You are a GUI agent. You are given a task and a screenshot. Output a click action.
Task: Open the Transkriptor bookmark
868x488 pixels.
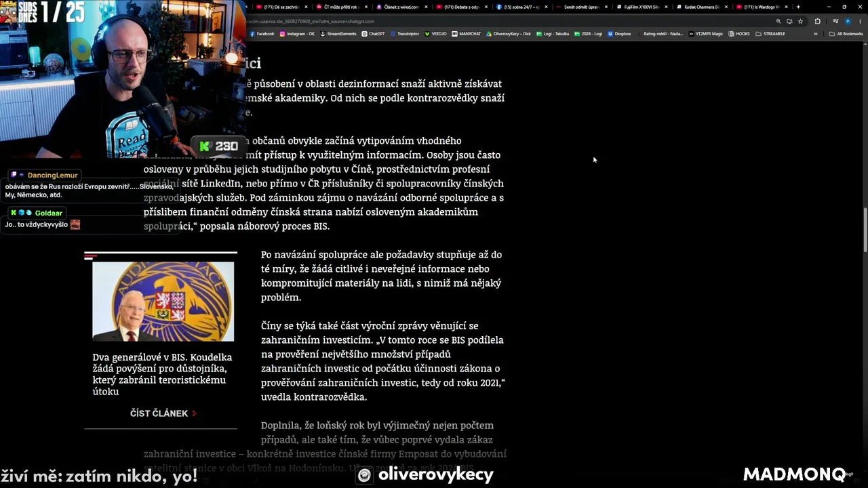click(405, 34)
